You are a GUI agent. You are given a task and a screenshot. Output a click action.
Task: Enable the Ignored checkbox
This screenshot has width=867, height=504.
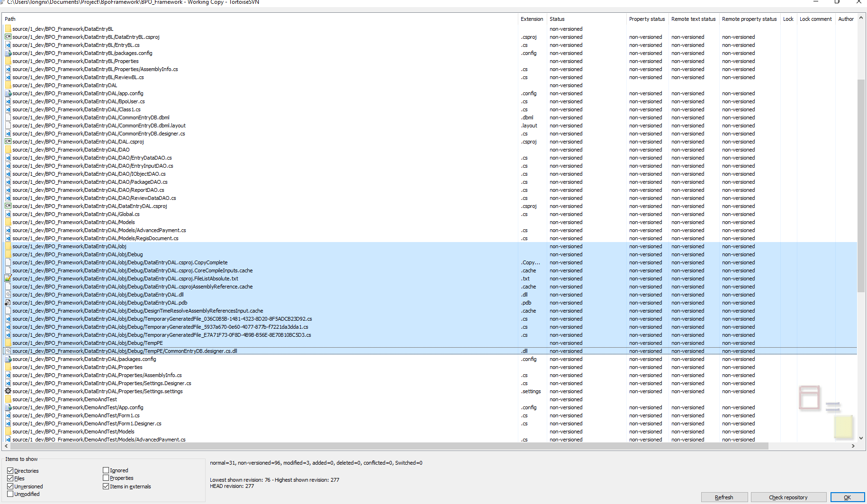pos(106,470)
